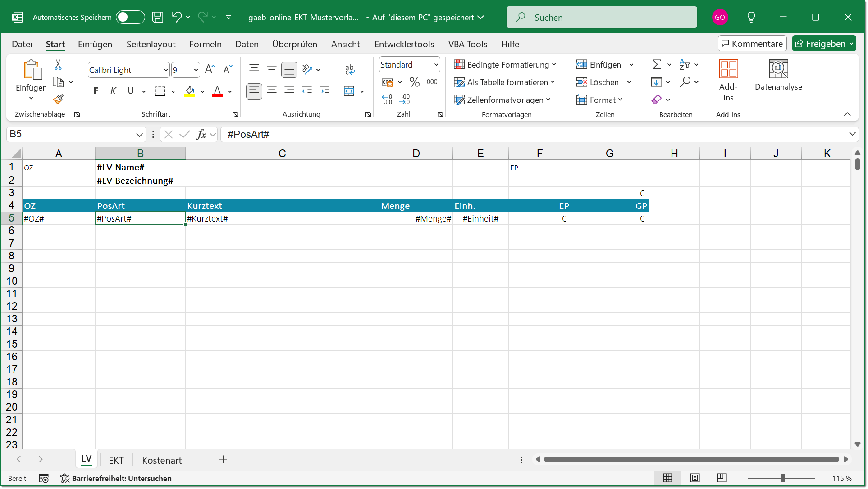The width and height of the screenshot is (868, 489).
Task: Apply bold formatting with the F icon
Action: 96,91
